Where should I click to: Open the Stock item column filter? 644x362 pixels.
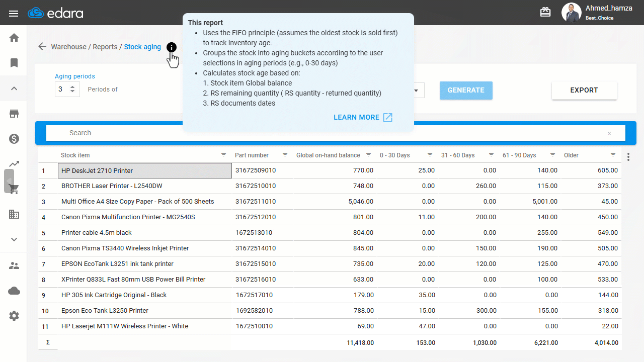pyautogui.click(x=224, y=155)
